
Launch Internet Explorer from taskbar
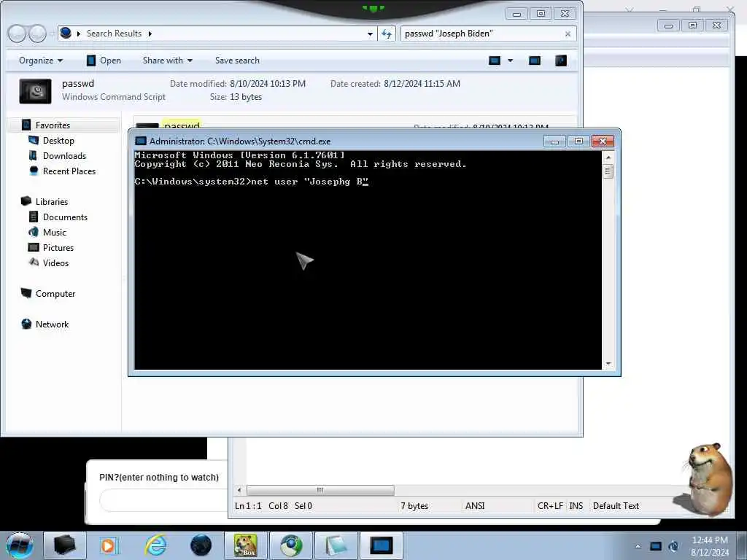pos(156,545)
